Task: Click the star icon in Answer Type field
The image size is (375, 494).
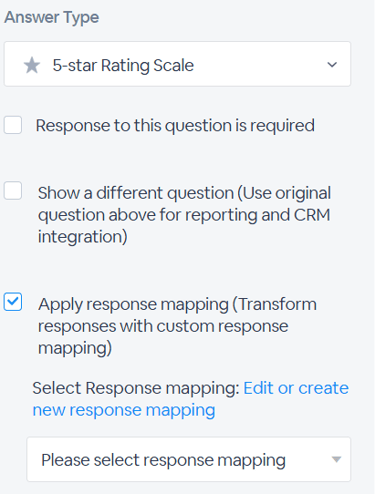Action: [x=32, y=65]
